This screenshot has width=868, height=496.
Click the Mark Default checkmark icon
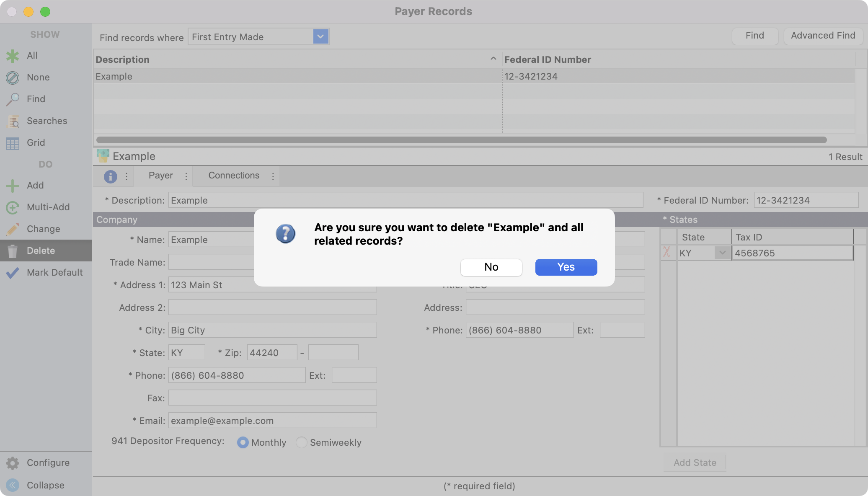coord(13,273)
